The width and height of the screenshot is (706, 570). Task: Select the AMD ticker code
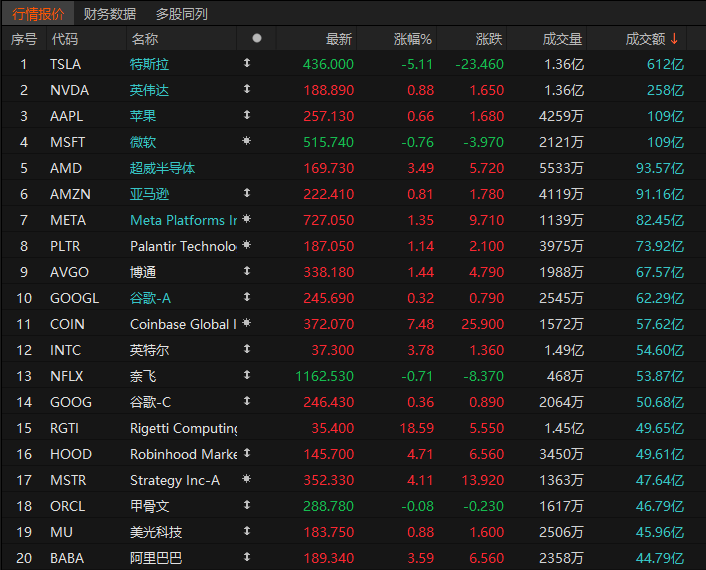point(66,168)
